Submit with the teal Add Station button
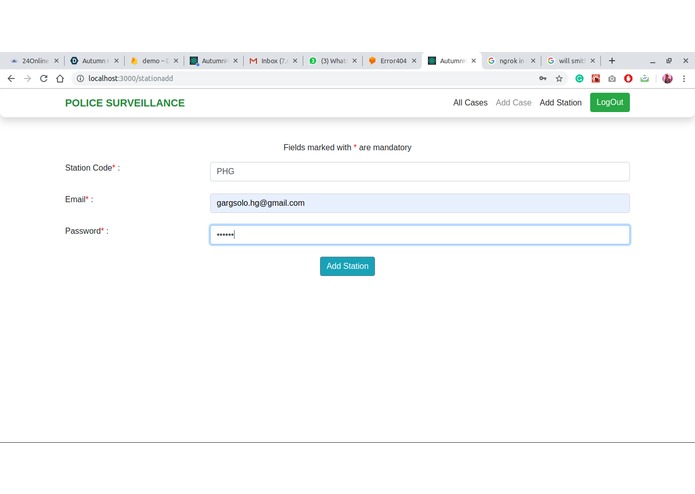The image size is (695, 494). (x=347, y=266)
